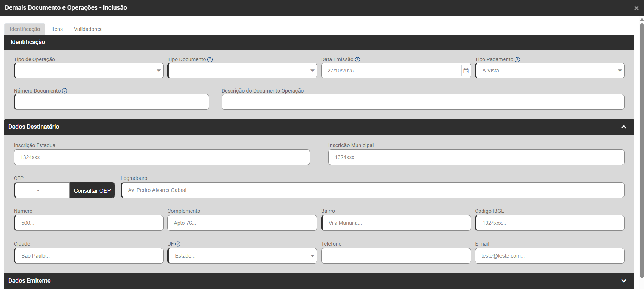Select a state in the UF dropdown

(242, 256)
